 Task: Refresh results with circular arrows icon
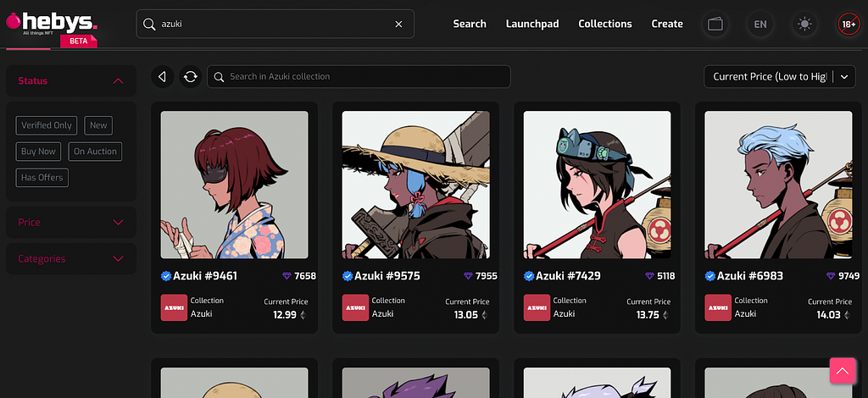191,77
